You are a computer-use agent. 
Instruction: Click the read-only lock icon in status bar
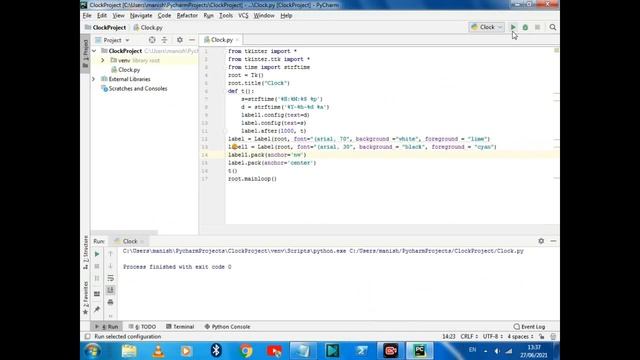(541, 336)
